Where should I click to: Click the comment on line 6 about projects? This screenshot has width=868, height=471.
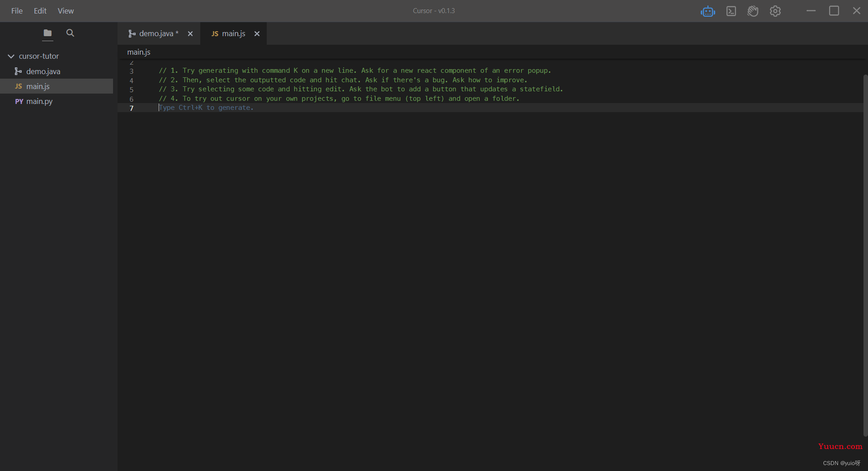coord(339,99)
